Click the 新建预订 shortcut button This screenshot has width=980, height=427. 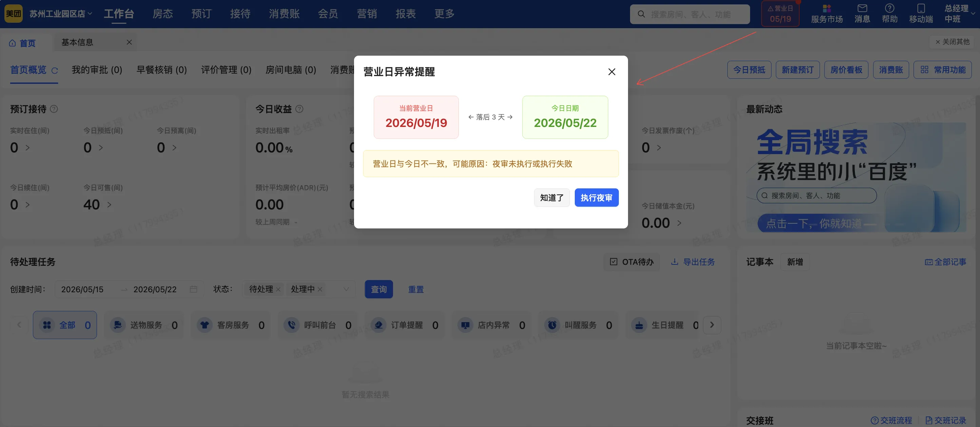pyautogui.click(x=797, y=70)
